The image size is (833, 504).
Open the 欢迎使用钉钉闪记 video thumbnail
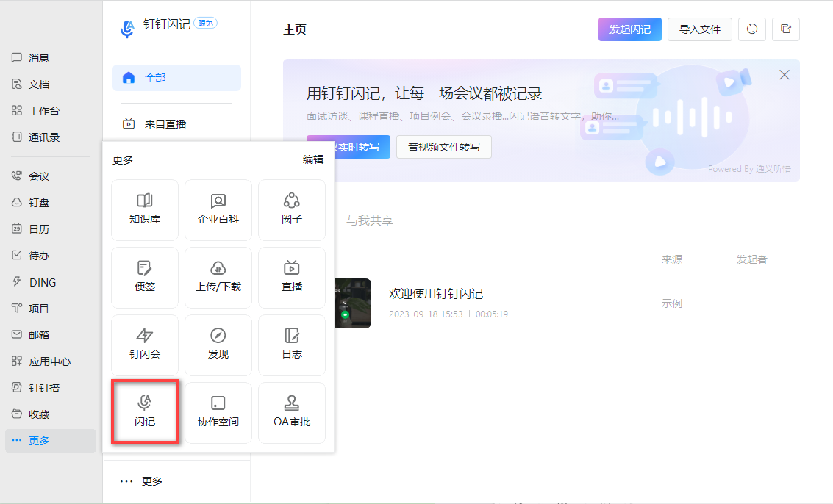353,303
